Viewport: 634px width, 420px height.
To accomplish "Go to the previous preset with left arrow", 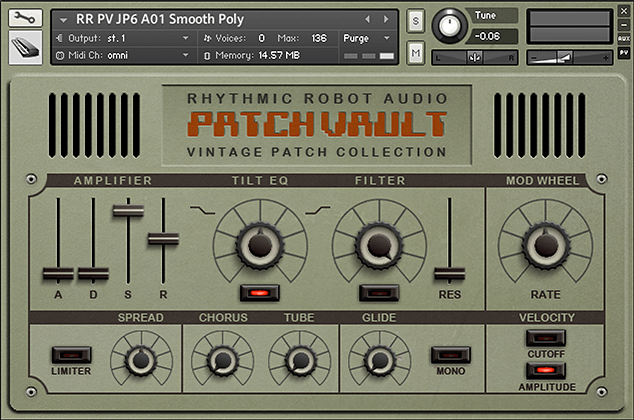I will click(x=367, y=18).
